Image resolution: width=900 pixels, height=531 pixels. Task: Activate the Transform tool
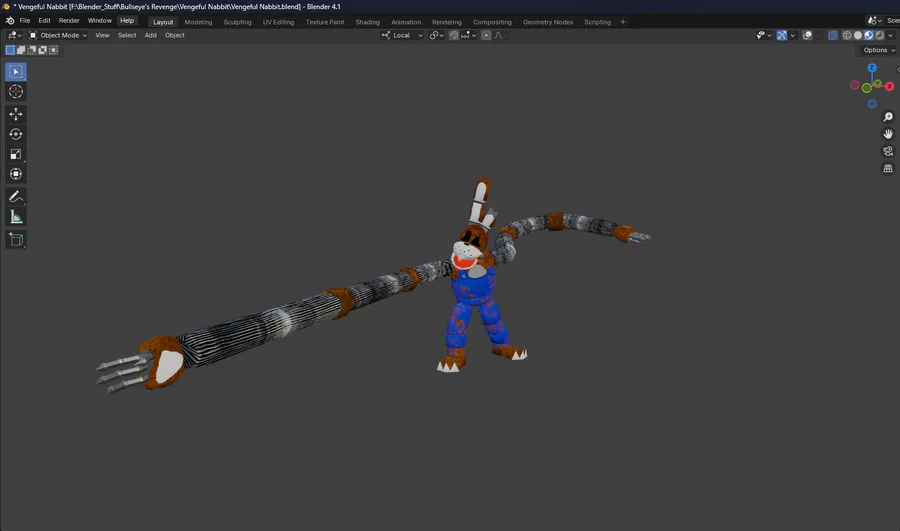[x=15, y=174]
